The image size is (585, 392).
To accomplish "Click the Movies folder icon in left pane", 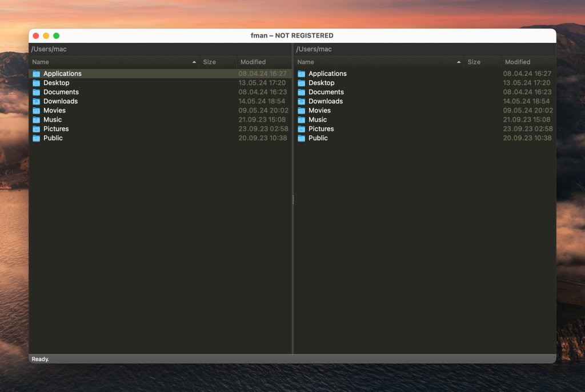I will [x=36, y=110].
